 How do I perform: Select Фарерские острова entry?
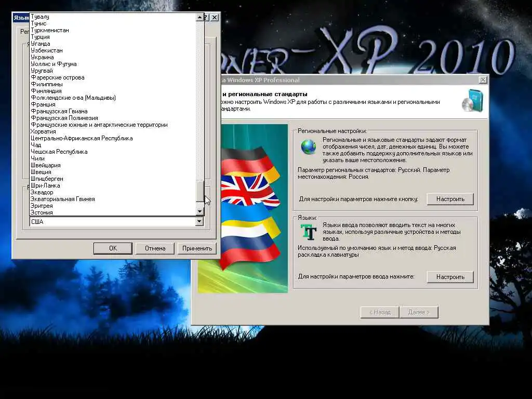(113, 77)
